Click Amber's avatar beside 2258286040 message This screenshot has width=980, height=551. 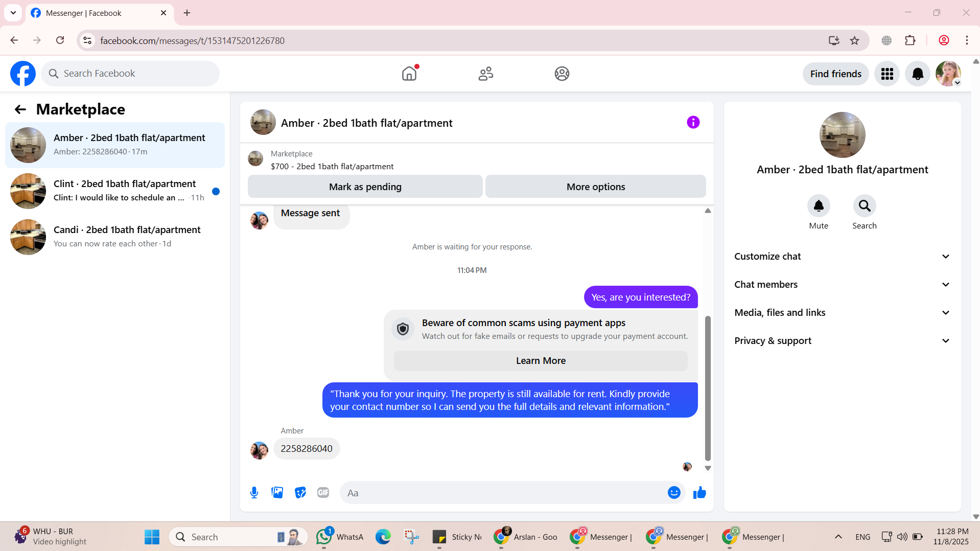tap(259, 450)
